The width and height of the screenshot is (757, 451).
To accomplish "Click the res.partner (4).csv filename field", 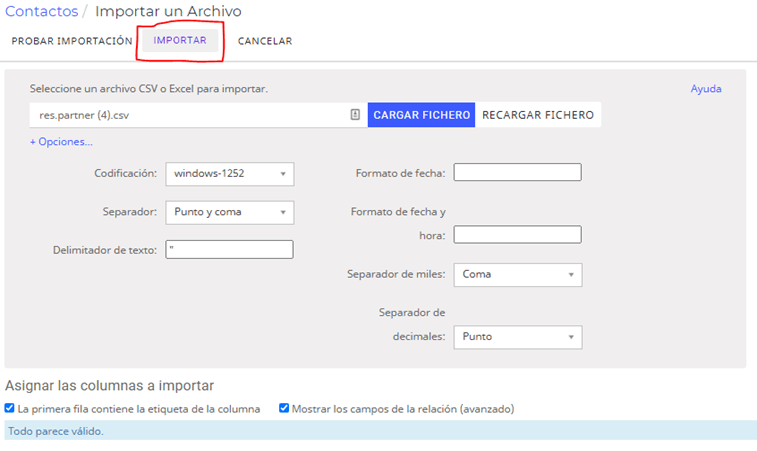I will click(x=198, y=115).
